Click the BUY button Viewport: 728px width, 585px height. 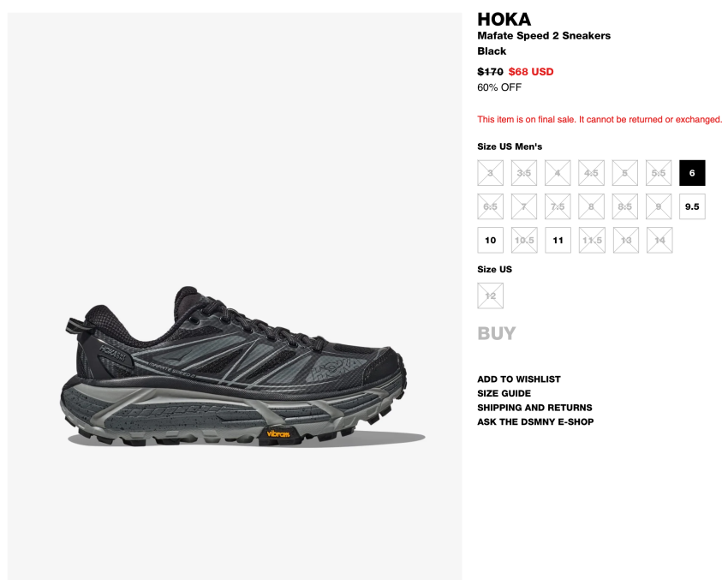496,333
